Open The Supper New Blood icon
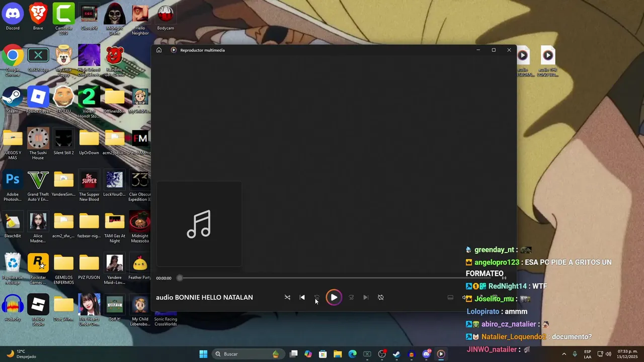 point(89,186)
